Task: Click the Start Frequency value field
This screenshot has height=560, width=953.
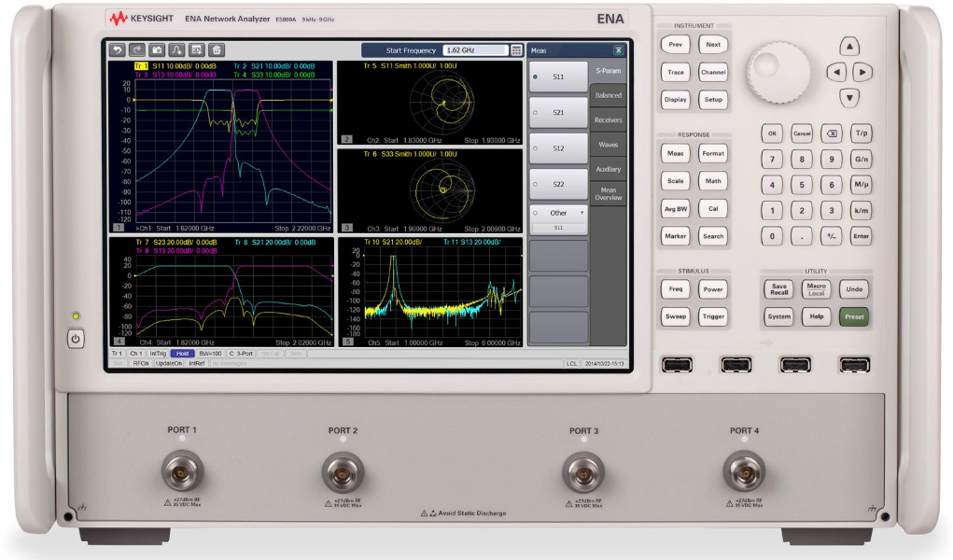Action: (474, 50)
